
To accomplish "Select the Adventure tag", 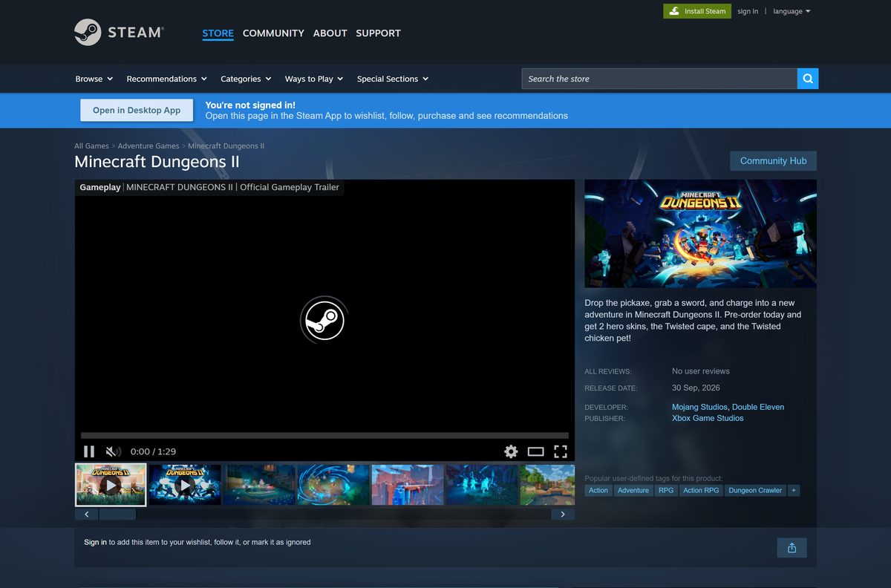I will (x=633, y=491).
